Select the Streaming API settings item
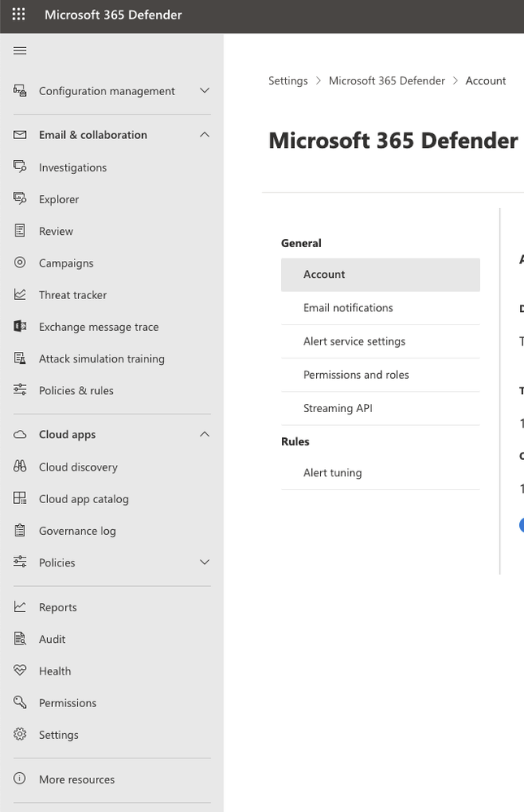 (338, 408)
